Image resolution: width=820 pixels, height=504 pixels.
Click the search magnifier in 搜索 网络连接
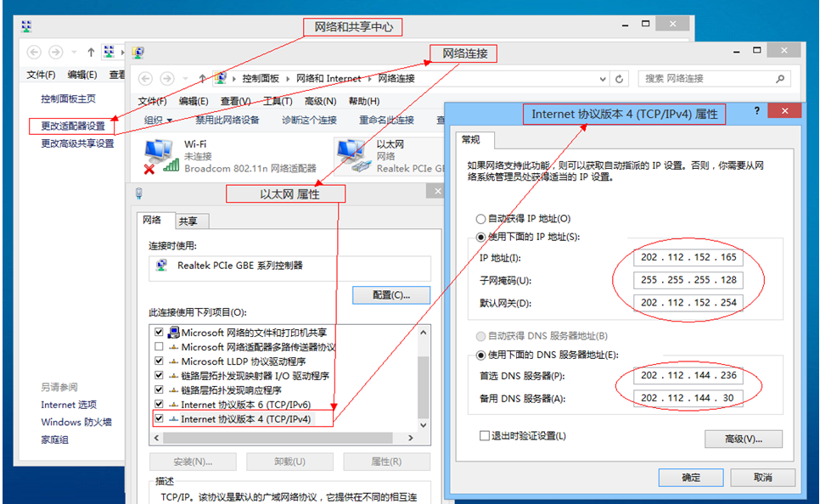coord(781,79)
